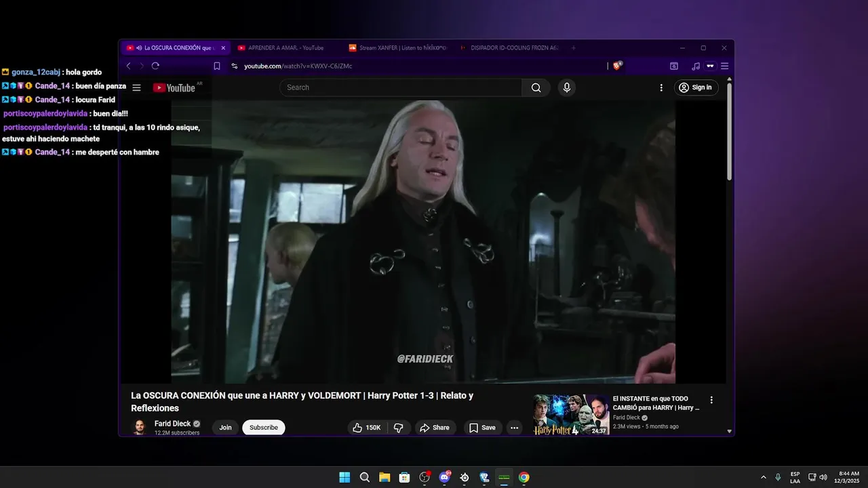The width and height of the screenshot is (868, 488).
Task: Go forward with the browser forward arrow
Action: point(142,66)
